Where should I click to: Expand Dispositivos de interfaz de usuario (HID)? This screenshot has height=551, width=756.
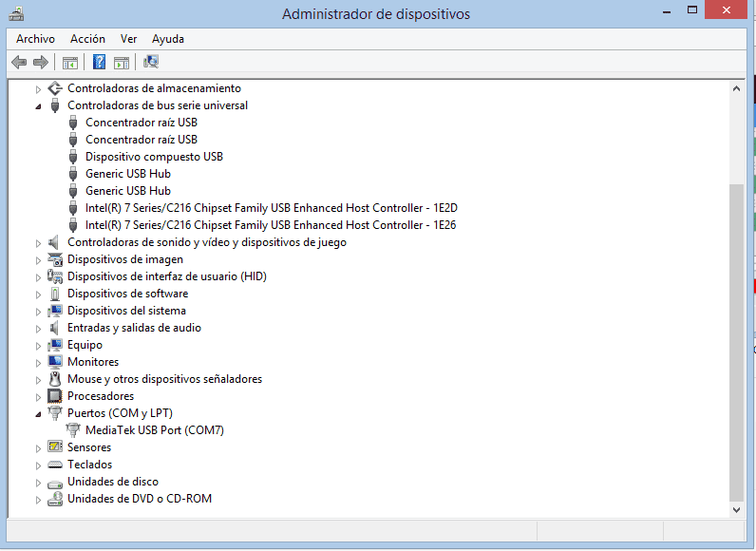38,277
